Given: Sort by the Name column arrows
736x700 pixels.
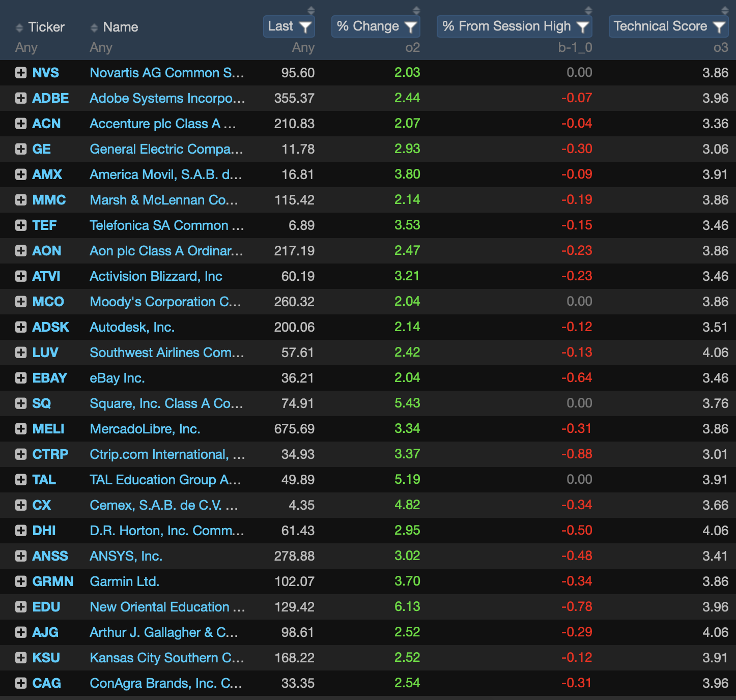Looking at the screenshot, I should click(94, 27).
